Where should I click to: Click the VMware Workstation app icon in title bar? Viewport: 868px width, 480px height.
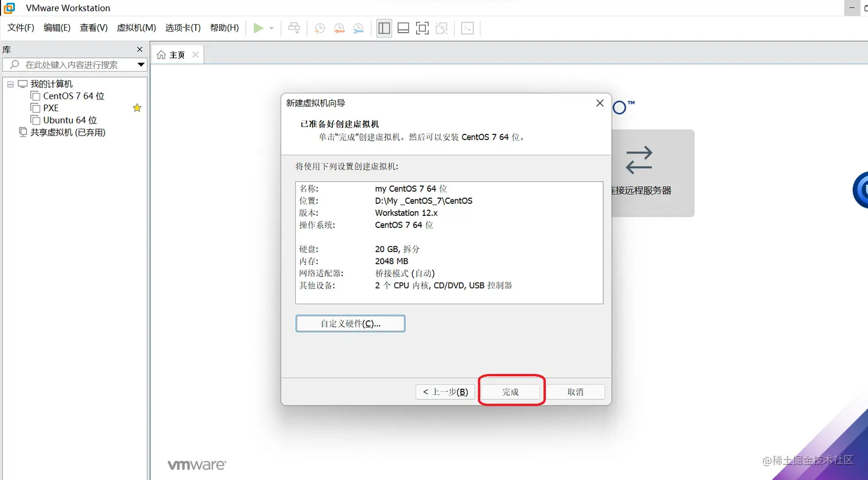pos(9,8)
